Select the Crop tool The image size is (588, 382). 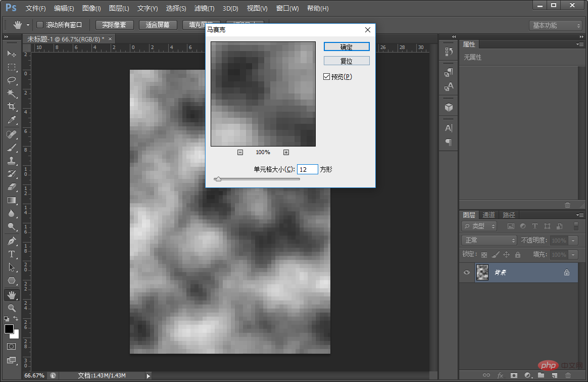(x=12, y=107)
